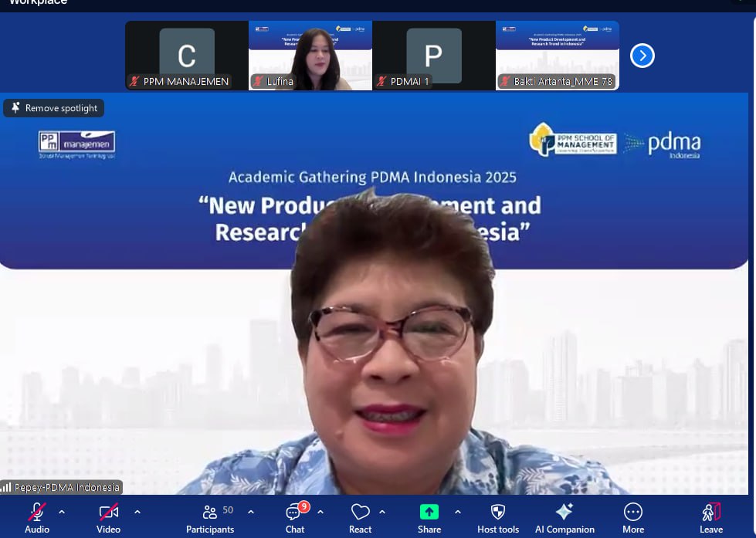Select PPM MANAJEMEN participant tile
This screenshot has width=756, height=538.
[x=186, y=56]
